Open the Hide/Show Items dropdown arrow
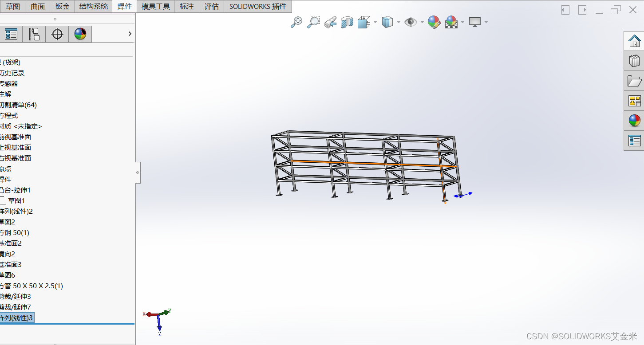This screenshot has height=345, width=644. [x=421, y=22]
